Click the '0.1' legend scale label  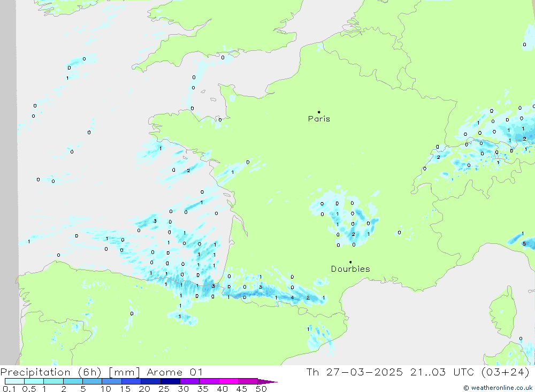tap(9, 389)
